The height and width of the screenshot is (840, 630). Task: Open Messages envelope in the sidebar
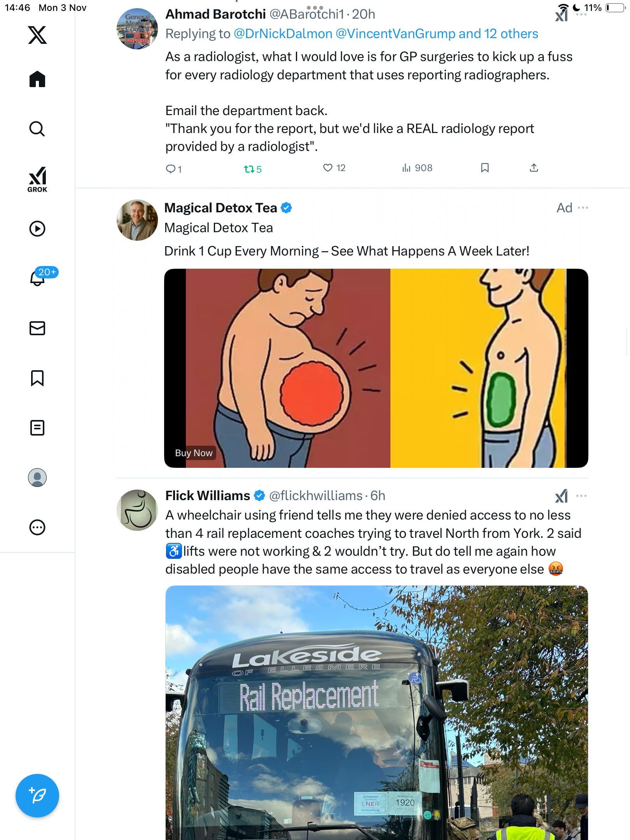tap(37, 328)
